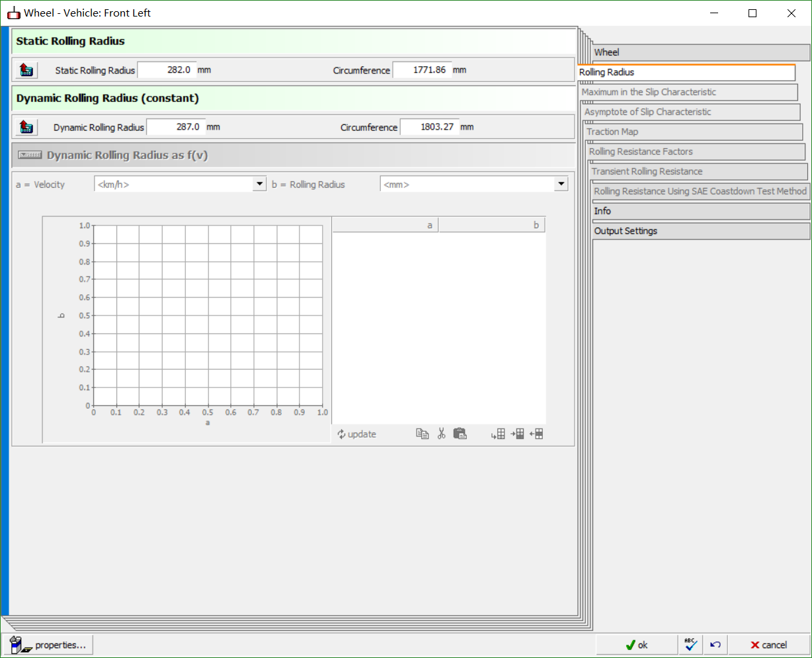Open the Output Settings tab
Viewport: 812px width, 658px height.
[626, 231]
